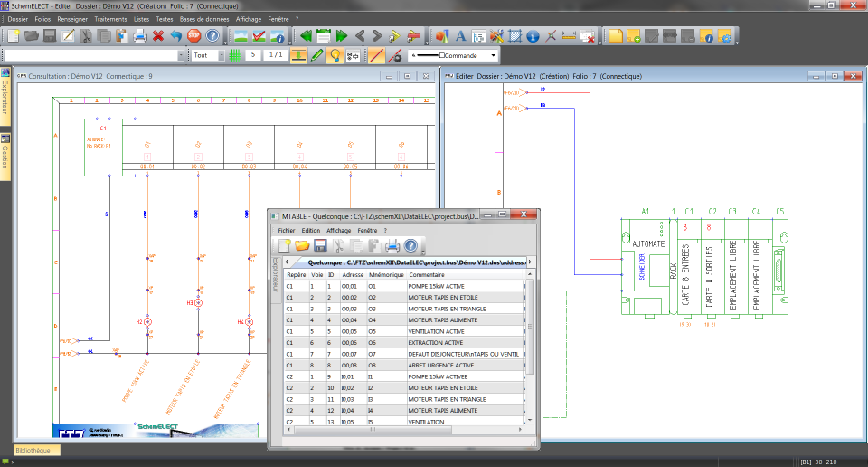This screenshot has width=868, height=467.
Task: Open the Edition menu in MTABLE window
Action: (311, 231)
